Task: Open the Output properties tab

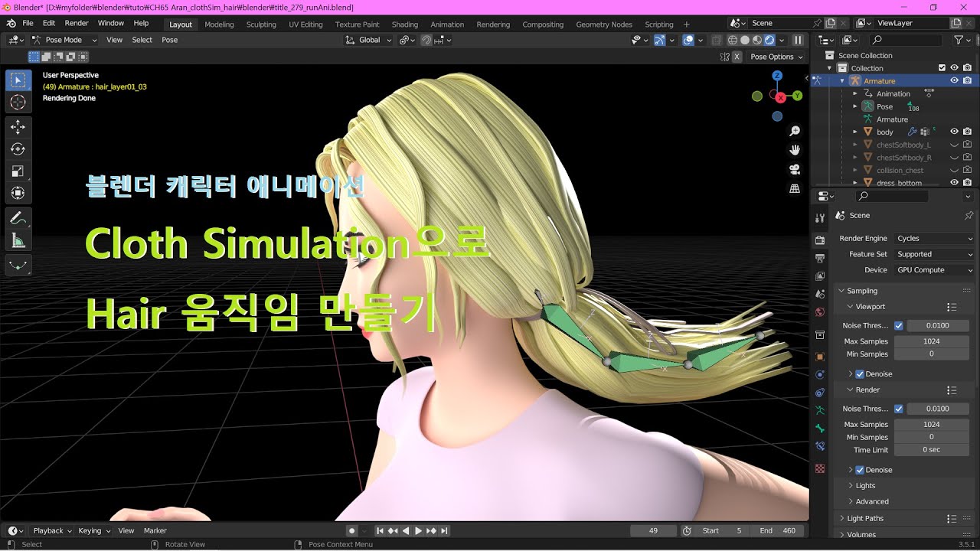Action: [820, 258]
